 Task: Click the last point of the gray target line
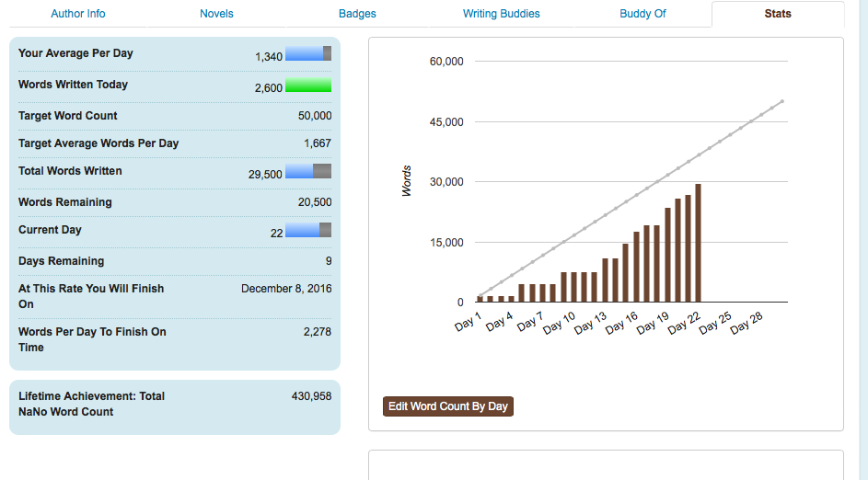coord(781,101)
